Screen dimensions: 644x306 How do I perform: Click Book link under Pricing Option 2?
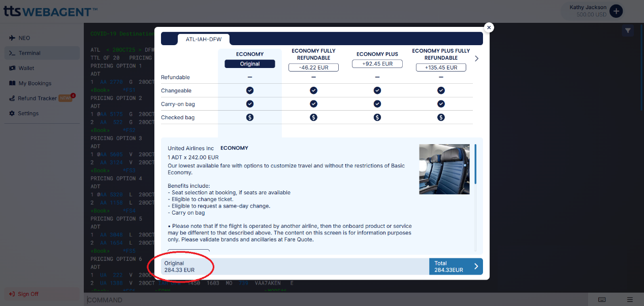pyautogui.click(x=99, y=130)
